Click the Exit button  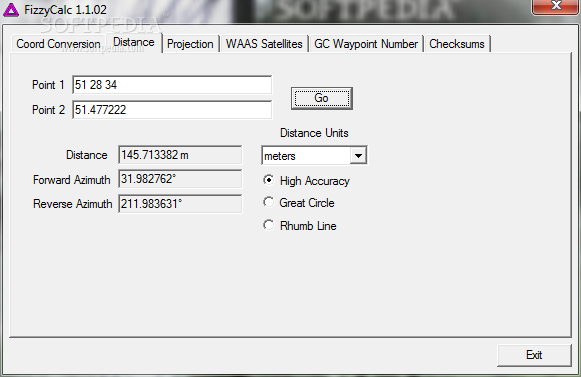click(534, 355)
